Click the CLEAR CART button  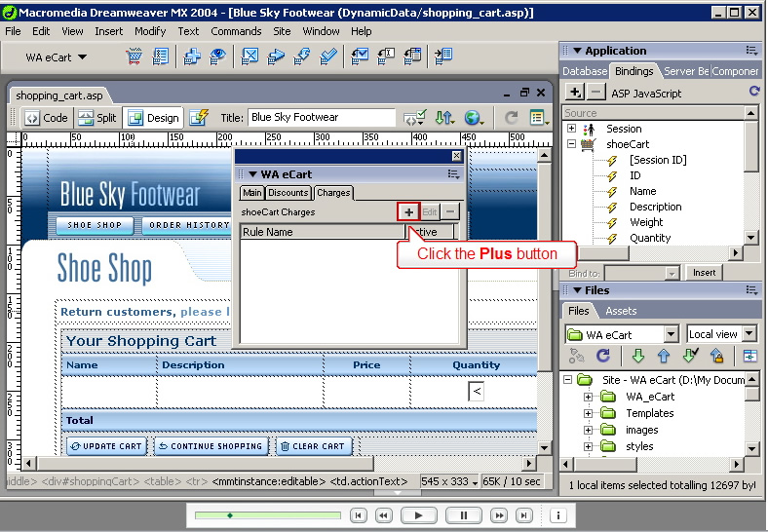(x=314, y=446)
